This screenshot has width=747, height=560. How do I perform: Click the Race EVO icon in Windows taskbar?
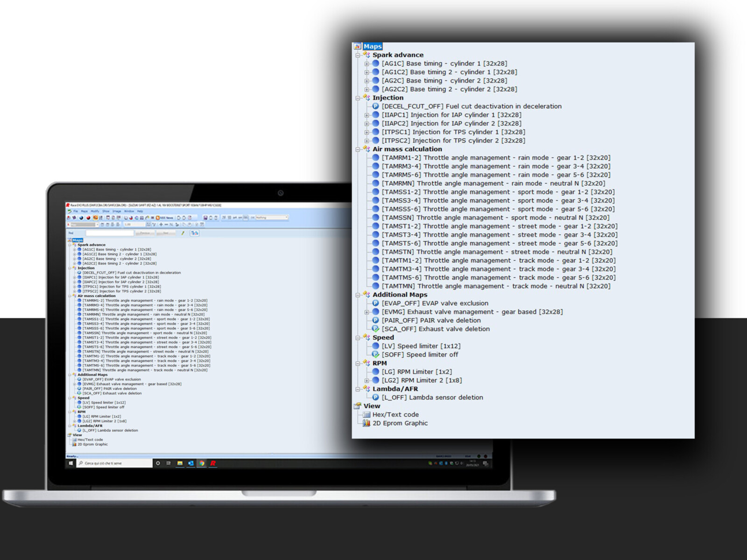pyautogui.click(x=213, y=463)
